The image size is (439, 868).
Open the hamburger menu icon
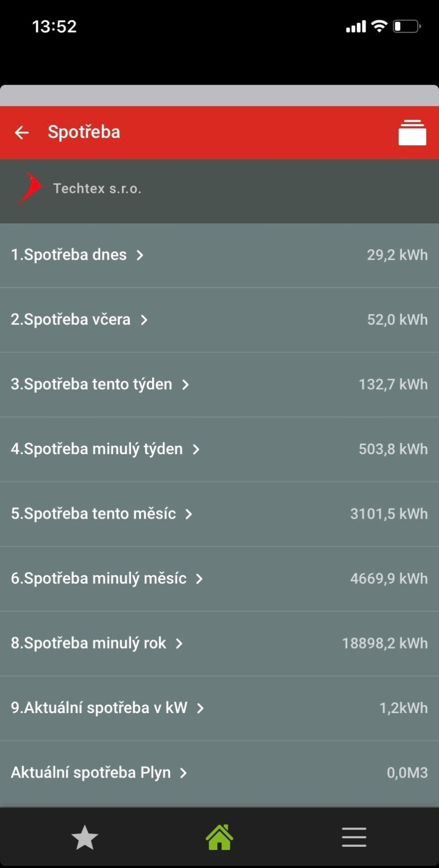354,838
